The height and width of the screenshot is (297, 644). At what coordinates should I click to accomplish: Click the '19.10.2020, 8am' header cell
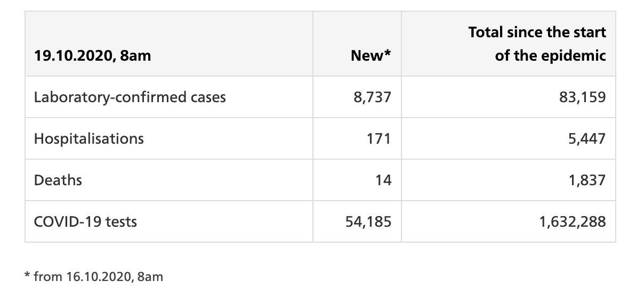[169, 44]
